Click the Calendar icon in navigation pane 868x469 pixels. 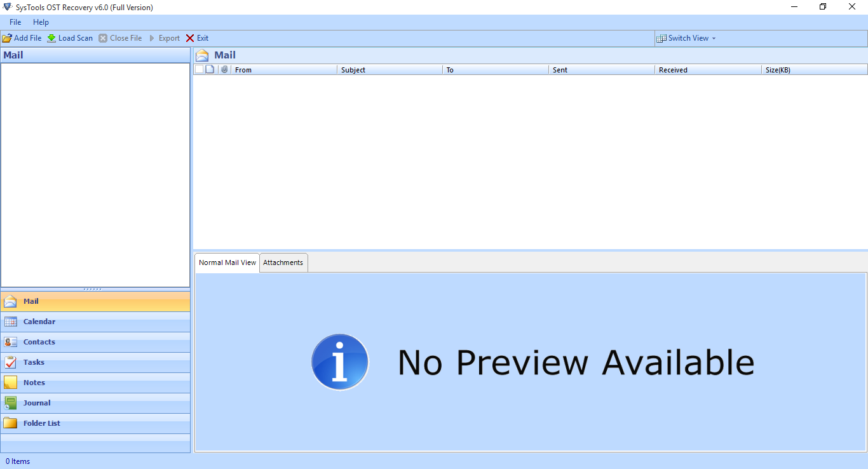[11, 322]
